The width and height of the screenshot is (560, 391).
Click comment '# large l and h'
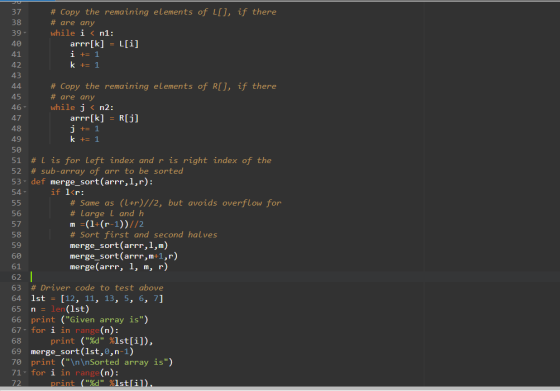point(107,214)
